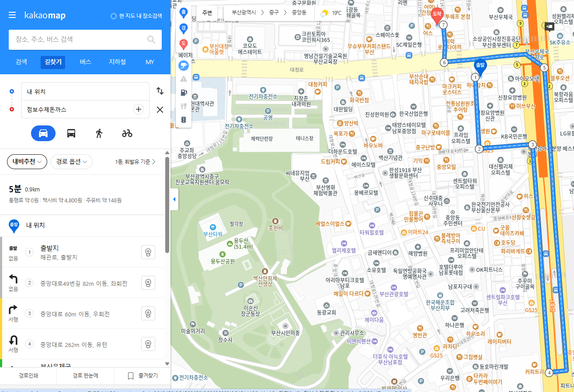Viewport: 574px width, 392px height.
Task: Click the 도착 destination marker on map
Action: click(x=437, y=15)
